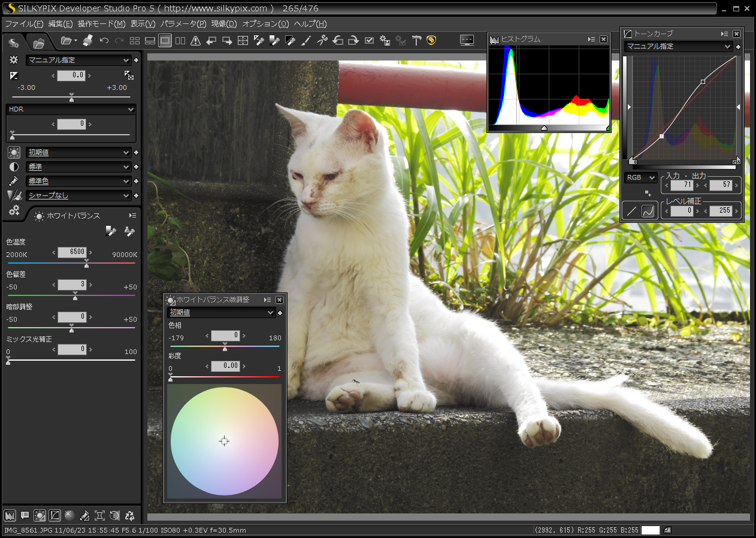Open the print icon

(x=87, y=41)
